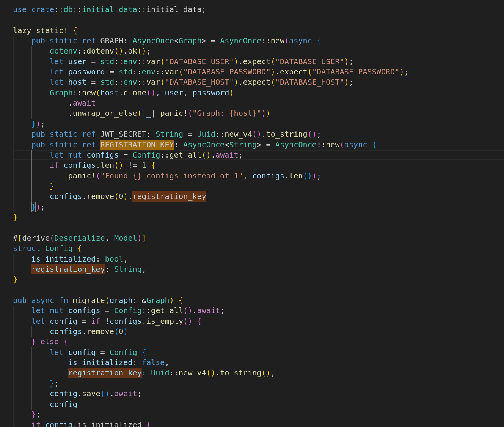504x427 pixels.
Task: Click the highlighted REGISTRATION_KEY static identifier
Action: click(x=137, y=145)
